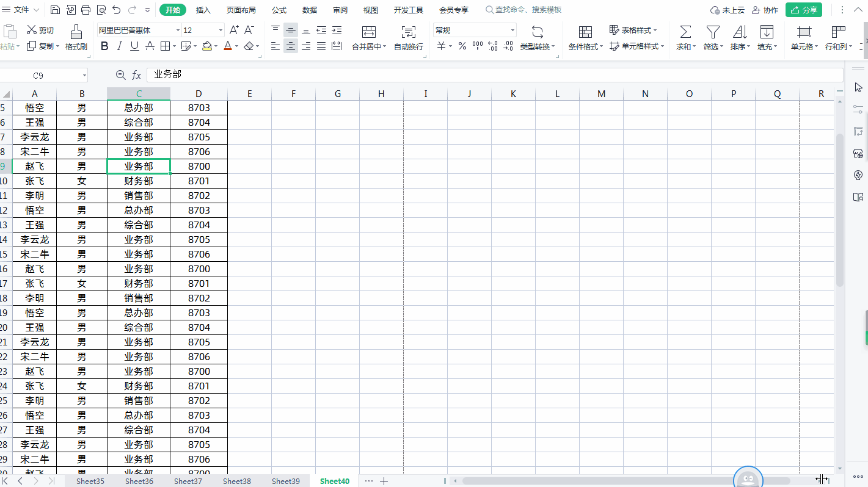868x487 pixels.
Task: Click the search commands box (查找命令)
Action: pos(523,10)
